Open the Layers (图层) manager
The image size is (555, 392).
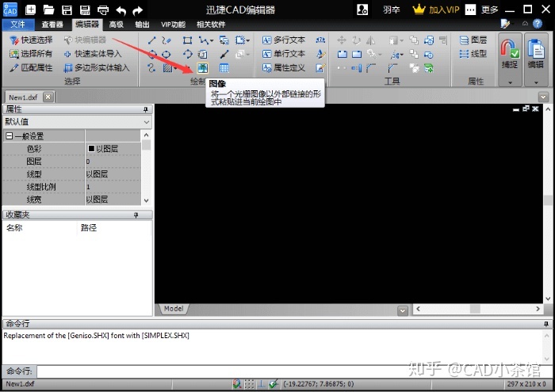click(x=473, y=40)
